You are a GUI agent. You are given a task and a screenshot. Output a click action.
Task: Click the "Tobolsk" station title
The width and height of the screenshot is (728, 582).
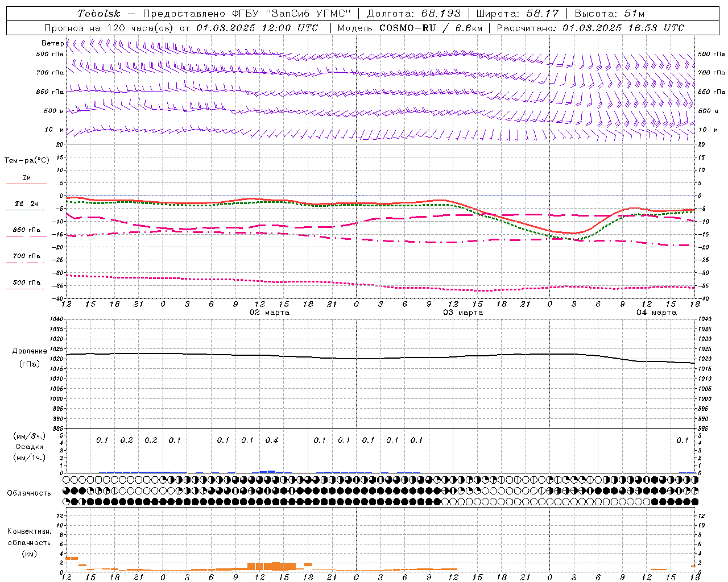point(99,14)
